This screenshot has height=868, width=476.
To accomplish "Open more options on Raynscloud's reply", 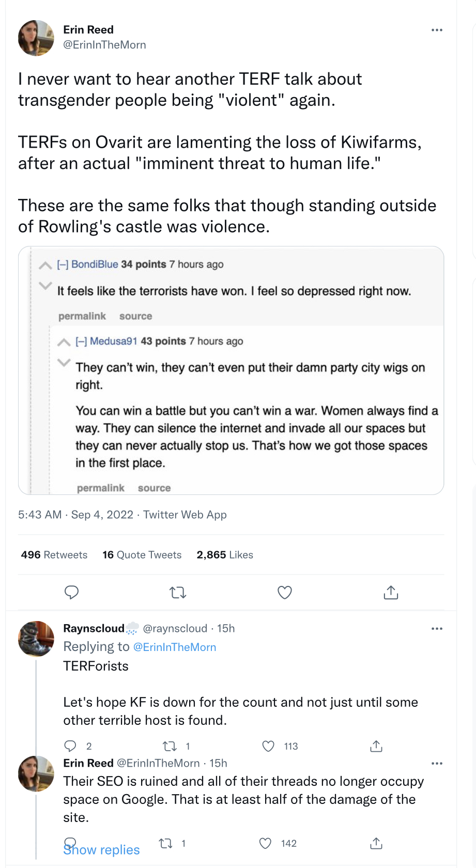I will (x=437, y=629).
